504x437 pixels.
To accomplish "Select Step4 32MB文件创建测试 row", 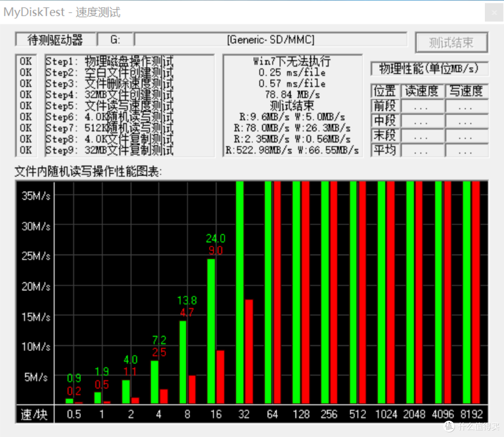I will click(x=110, y=95).
